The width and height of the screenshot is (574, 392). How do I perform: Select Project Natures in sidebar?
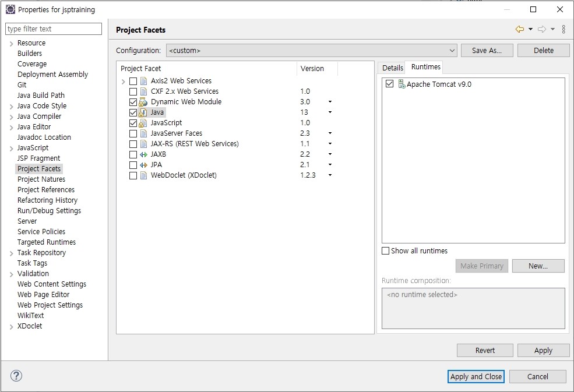(x=41, y=179)
